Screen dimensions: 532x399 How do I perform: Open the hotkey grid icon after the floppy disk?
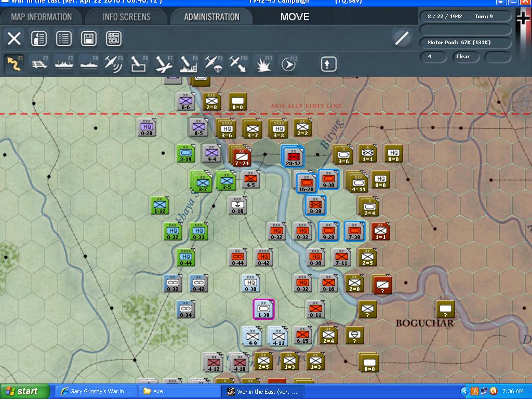pyautogui.click(x=114, y=38)
